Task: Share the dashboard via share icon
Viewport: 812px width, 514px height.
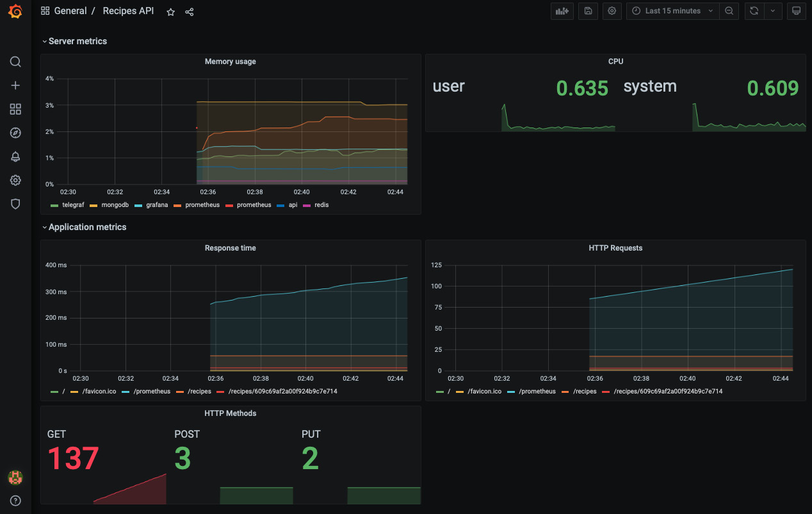Action: coord(190,12)
